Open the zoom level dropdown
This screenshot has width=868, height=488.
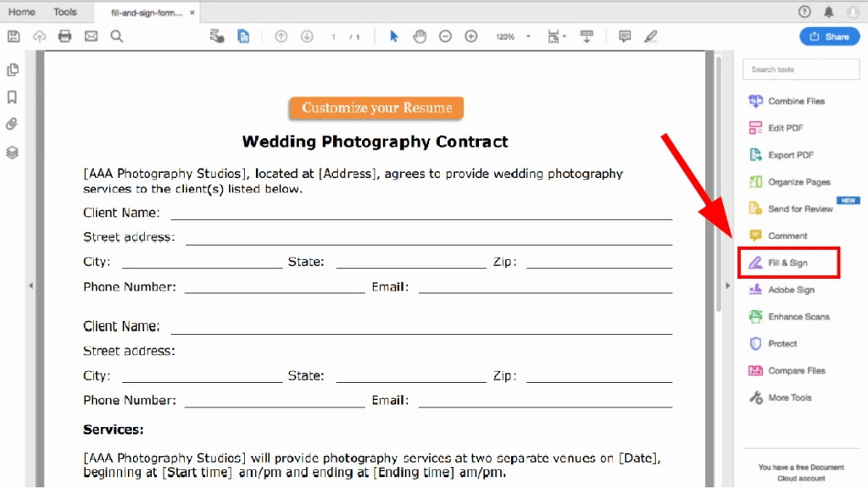[x=529, y=36]
